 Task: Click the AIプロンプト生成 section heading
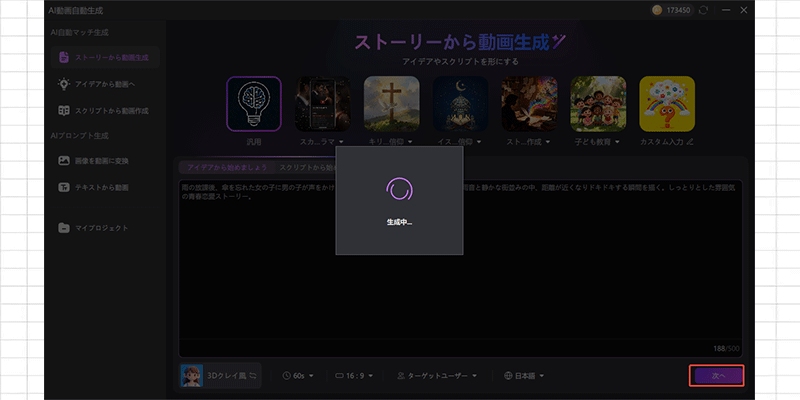[x=79, y=136]
